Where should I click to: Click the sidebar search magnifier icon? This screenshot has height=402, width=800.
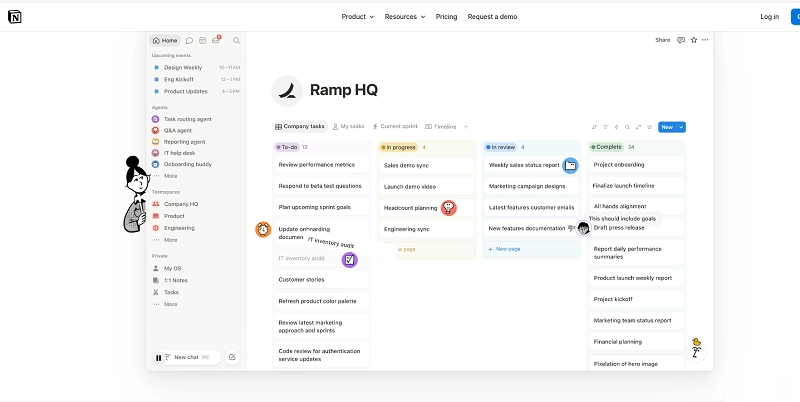(237, 41)
